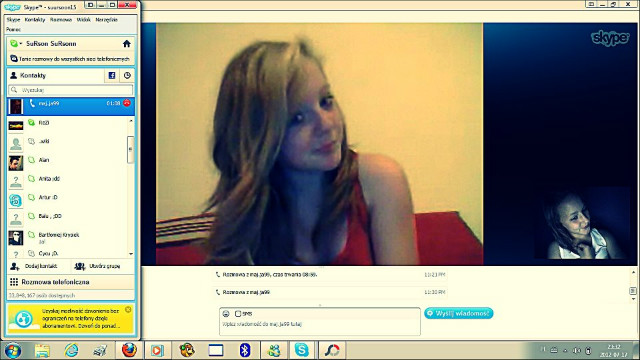Viewport: 640px width, 360px height.
Task: Click the contact search field
Action: (71, 90)
